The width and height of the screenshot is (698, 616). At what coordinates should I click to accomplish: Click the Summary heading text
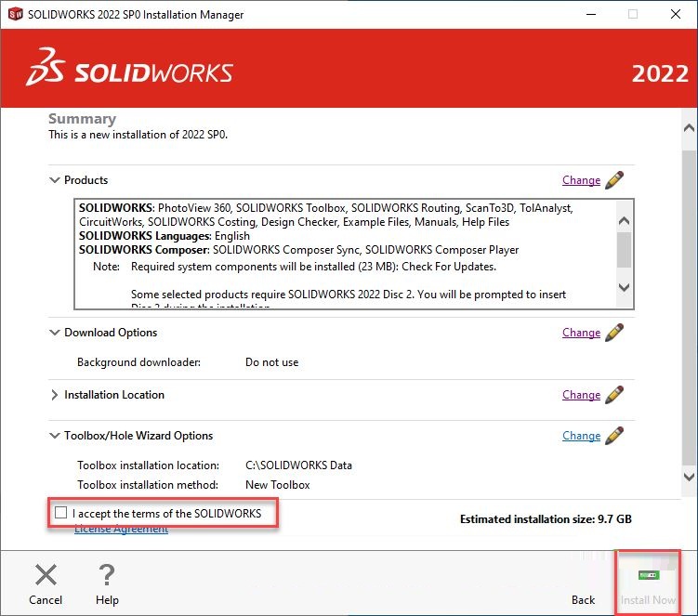click(83, 119)
